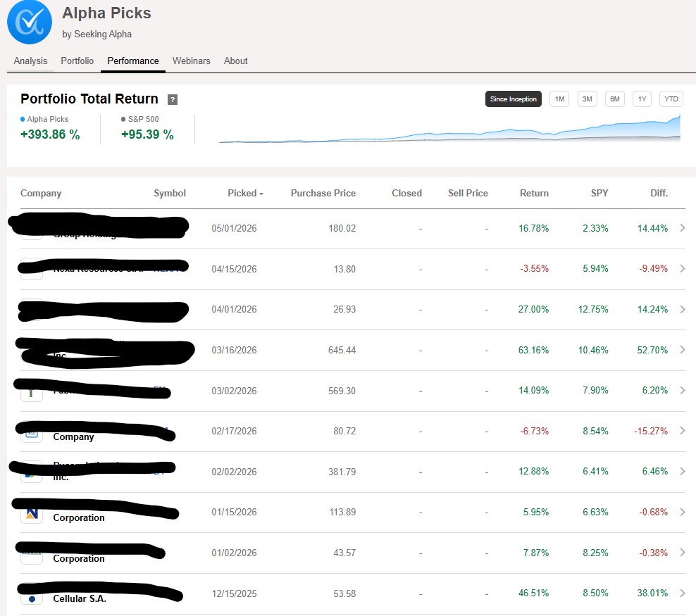This screenshot has height=616, width=696.
Task: Select the YTD time range
Action: point(671,99)
